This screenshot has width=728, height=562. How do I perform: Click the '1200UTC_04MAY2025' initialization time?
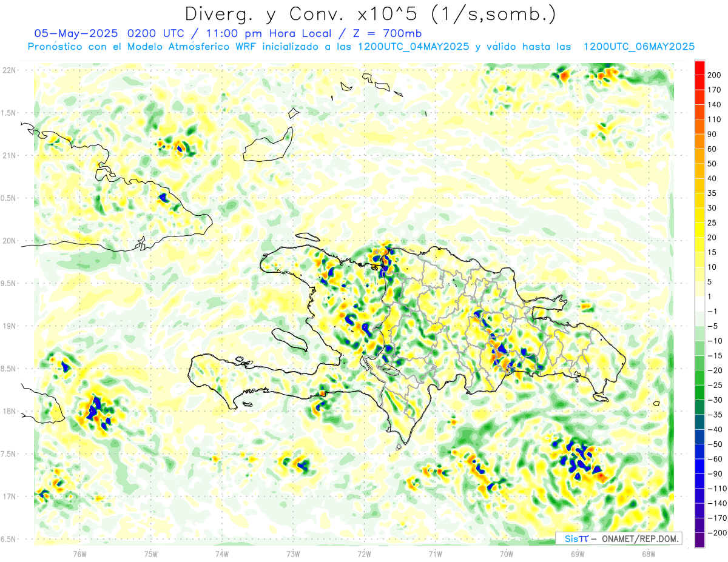point(414,47)
